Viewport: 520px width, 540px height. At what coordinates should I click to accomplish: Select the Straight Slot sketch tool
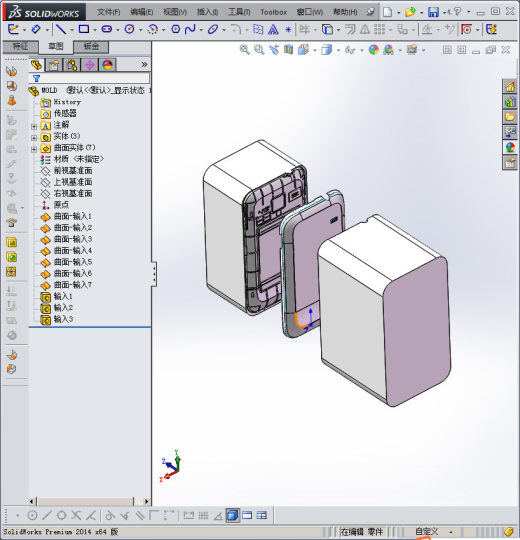coord(107,29)
